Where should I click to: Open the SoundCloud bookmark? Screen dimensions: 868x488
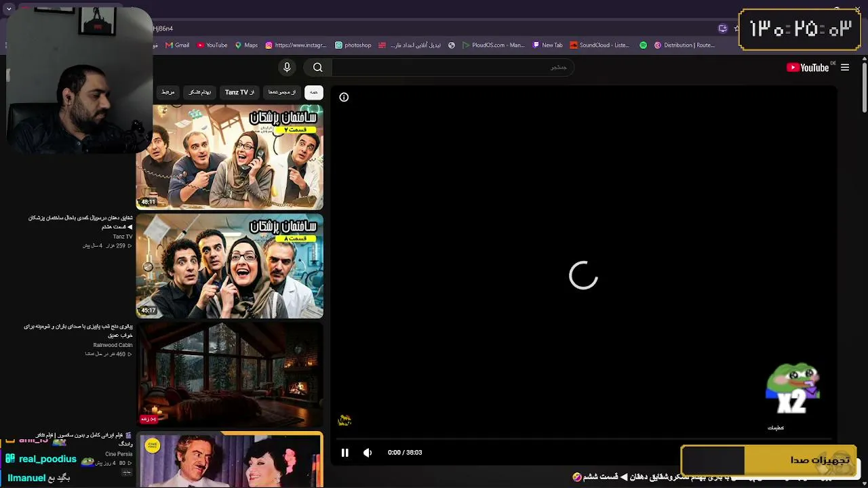[599, 45]
